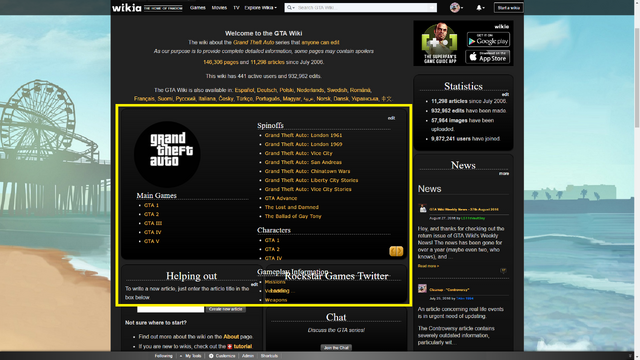Open the user avatar menu
This screenshot has width=640, height=360.
click(x=455, y=7)
